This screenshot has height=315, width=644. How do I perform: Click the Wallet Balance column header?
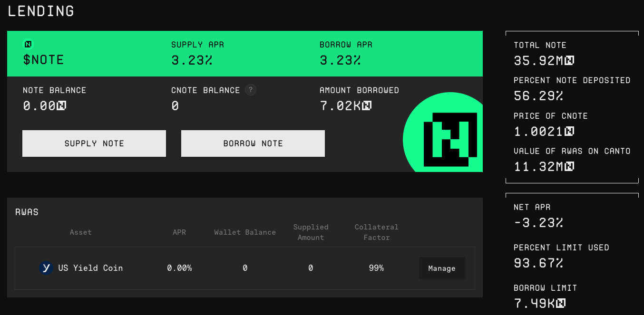pos(245,232)
